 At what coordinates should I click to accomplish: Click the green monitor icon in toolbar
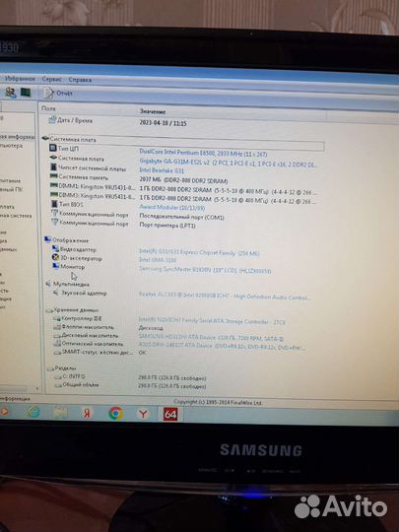[x=26, y=92]
